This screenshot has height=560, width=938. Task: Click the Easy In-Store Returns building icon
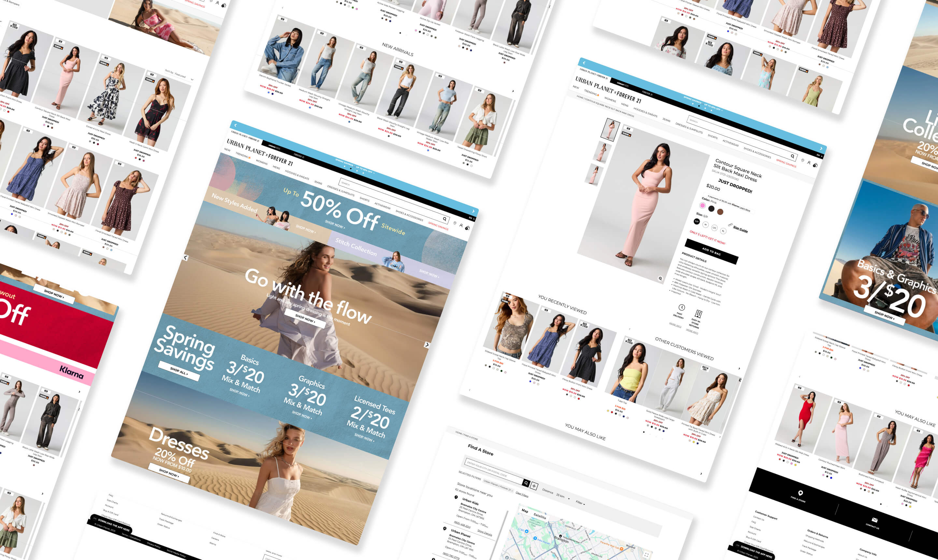698,314
